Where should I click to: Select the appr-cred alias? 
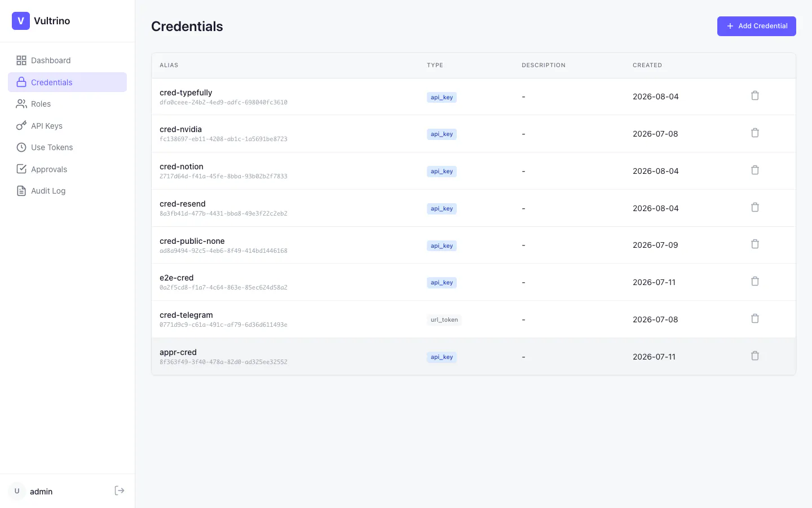pyautogui.click(x=178, y=352)
